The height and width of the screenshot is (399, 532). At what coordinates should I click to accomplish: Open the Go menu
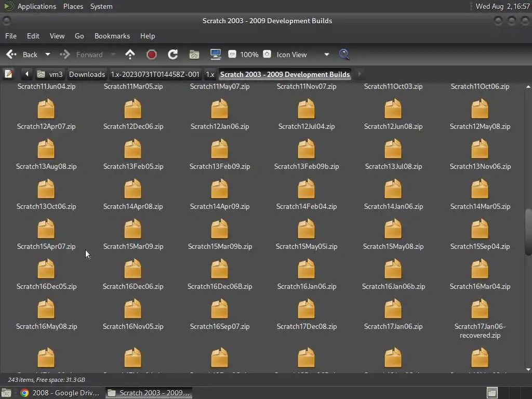pyautogui.click(x=79, y=36)
